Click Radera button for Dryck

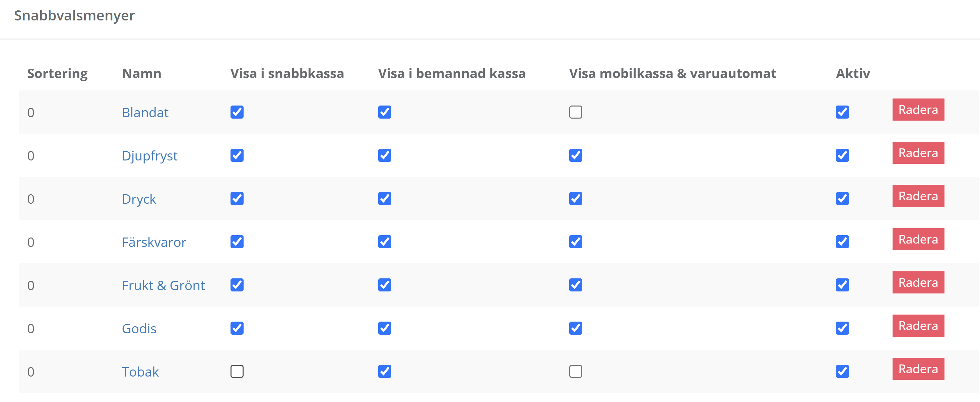[x=918, y=196]
